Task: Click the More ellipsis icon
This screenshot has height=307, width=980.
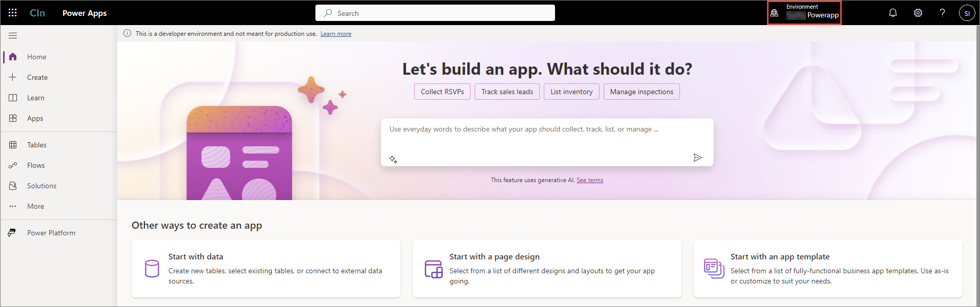Action: (x=13, y=206)
